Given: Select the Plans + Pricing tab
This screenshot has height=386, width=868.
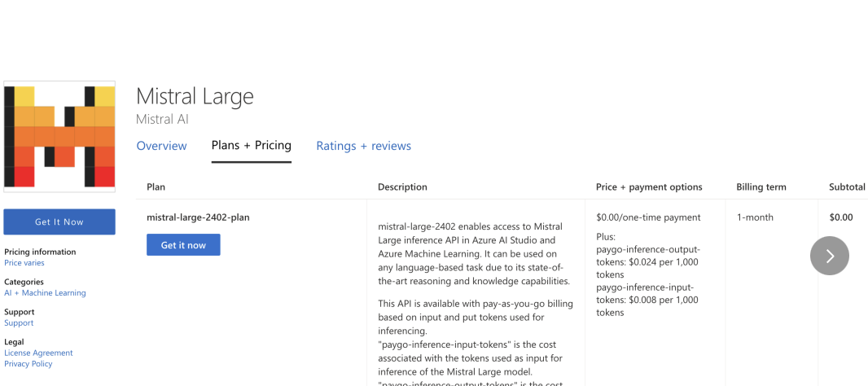Looking at the screenshot, I should [x=252, y=146].
